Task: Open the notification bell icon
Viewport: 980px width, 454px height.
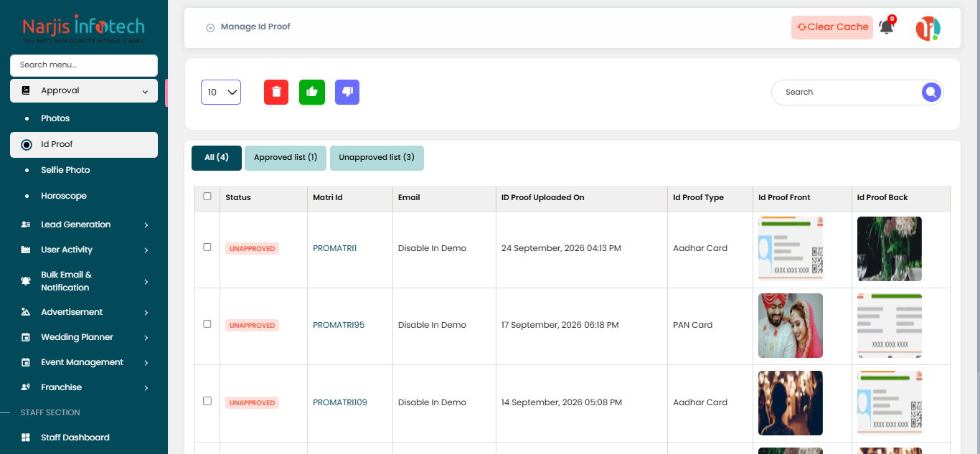Action: click(x=887, y=27)
